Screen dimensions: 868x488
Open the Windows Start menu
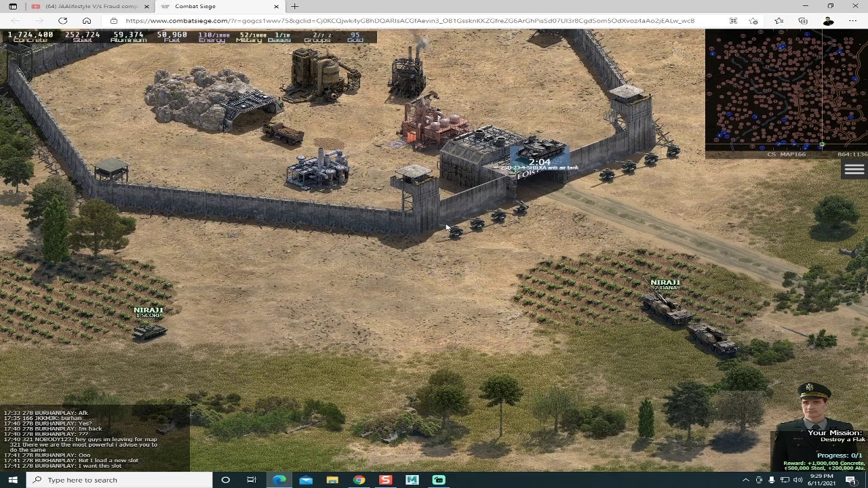point(13,480)
